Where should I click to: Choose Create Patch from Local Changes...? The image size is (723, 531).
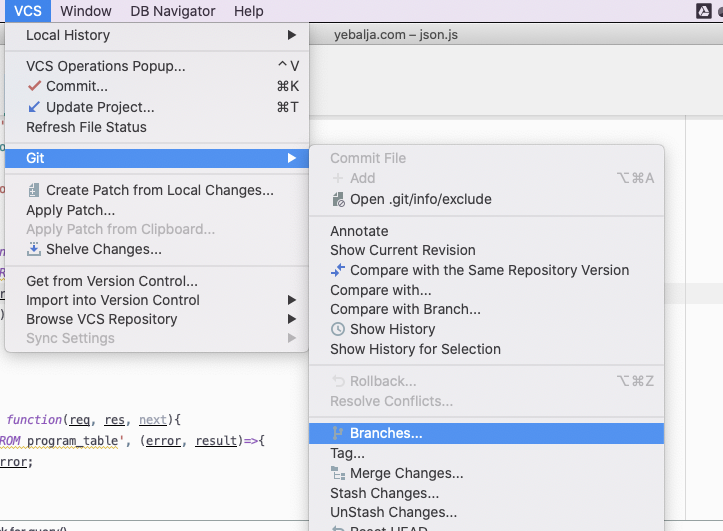157,190
